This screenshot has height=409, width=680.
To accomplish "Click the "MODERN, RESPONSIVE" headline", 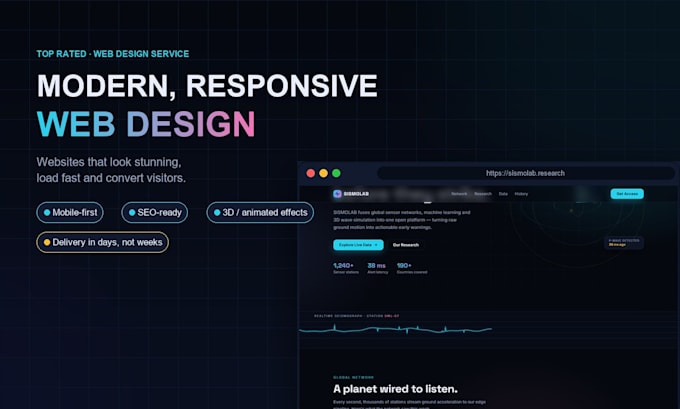I will coord(207,85).
